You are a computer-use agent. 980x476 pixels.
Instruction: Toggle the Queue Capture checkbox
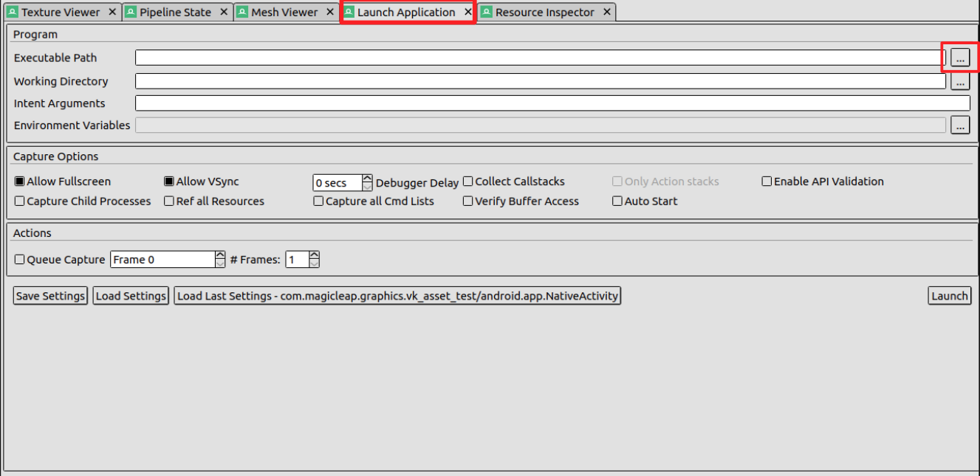(x=20, y=260)
